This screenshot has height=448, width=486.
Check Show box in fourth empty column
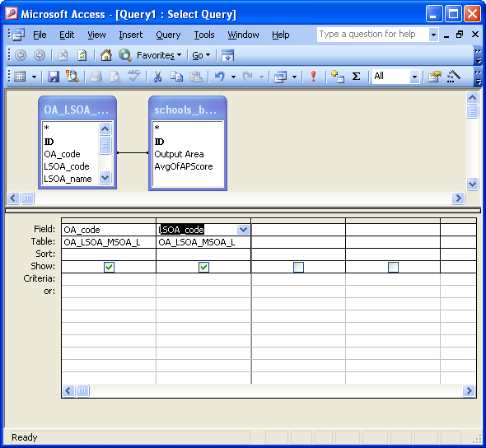393,267
